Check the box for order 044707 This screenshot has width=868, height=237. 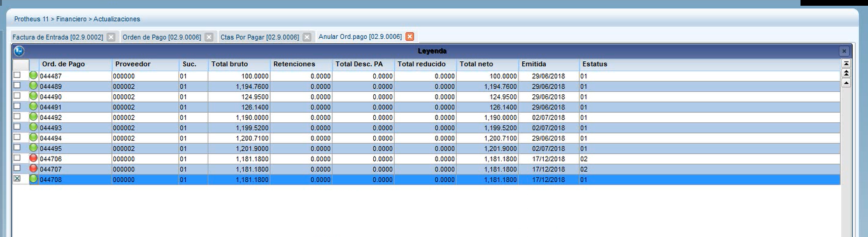pos(17,168)
